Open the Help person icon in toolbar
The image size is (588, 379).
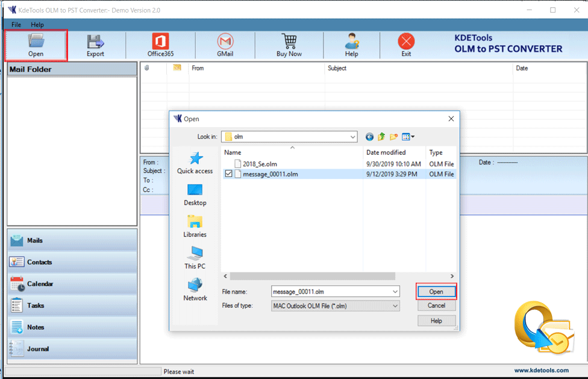tap(351, 45)
